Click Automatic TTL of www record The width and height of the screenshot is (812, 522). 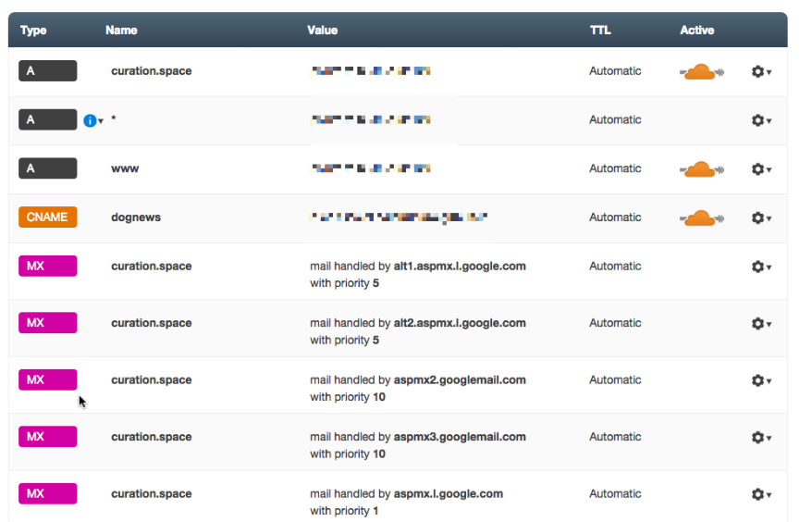click(x=615, y=169)
